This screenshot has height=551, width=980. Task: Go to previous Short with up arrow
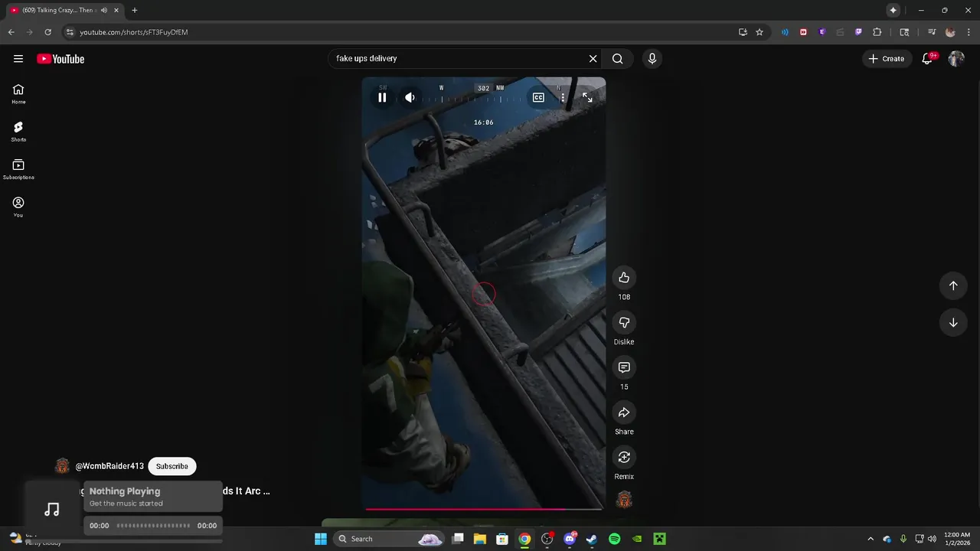tap(953, 285)
